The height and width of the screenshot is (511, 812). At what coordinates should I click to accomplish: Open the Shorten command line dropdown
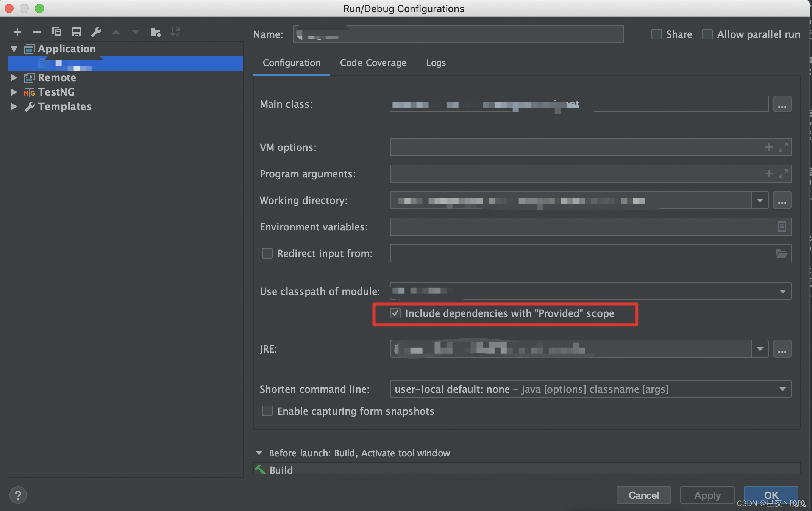(782, 389)
